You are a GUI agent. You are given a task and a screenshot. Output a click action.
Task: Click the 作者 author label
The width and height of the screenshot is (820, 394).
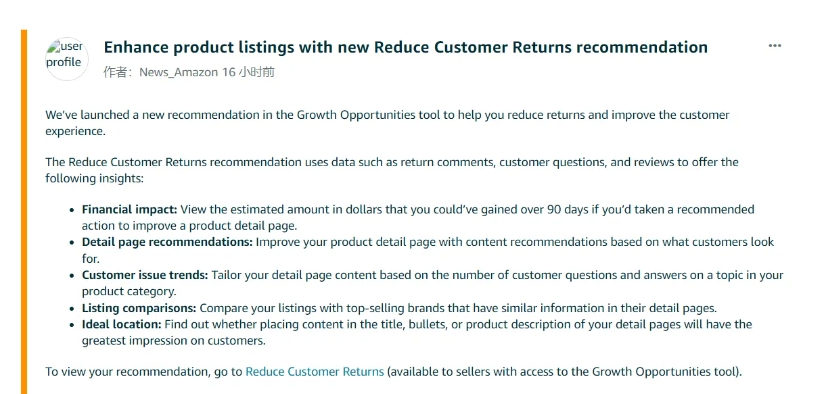tap(117, 72)
